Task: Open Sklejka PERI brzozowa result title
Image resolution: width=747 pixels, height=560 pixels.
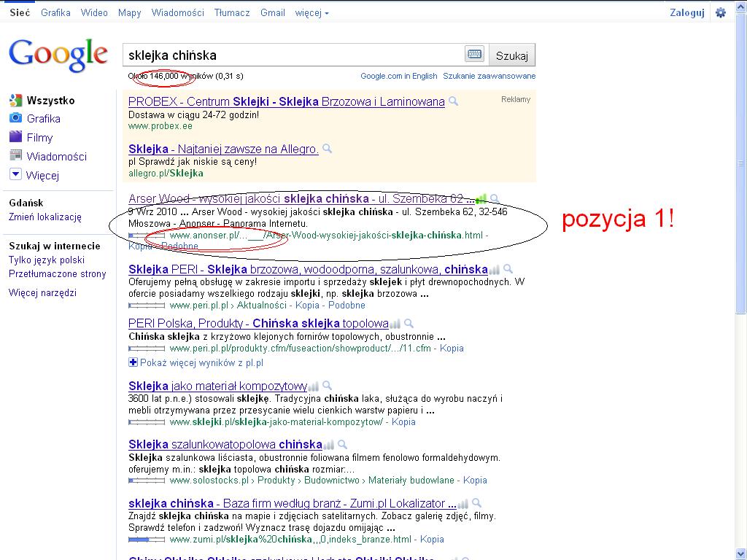Action: point(309,270)
